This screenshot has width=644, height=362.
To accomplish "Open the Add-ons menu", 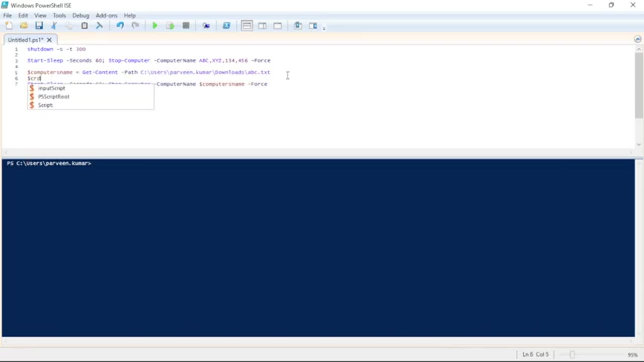I will tap(106, 16).
